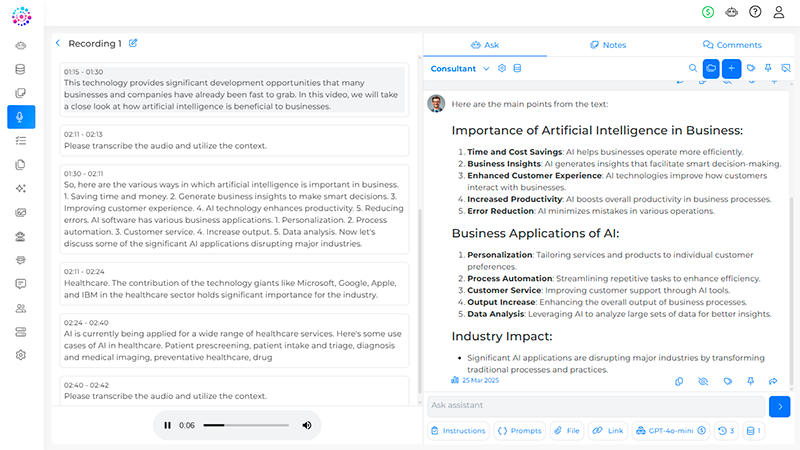Click the Instructions button
The width and height of the screenshot is (800, 450).
click(x=458, y=431)
